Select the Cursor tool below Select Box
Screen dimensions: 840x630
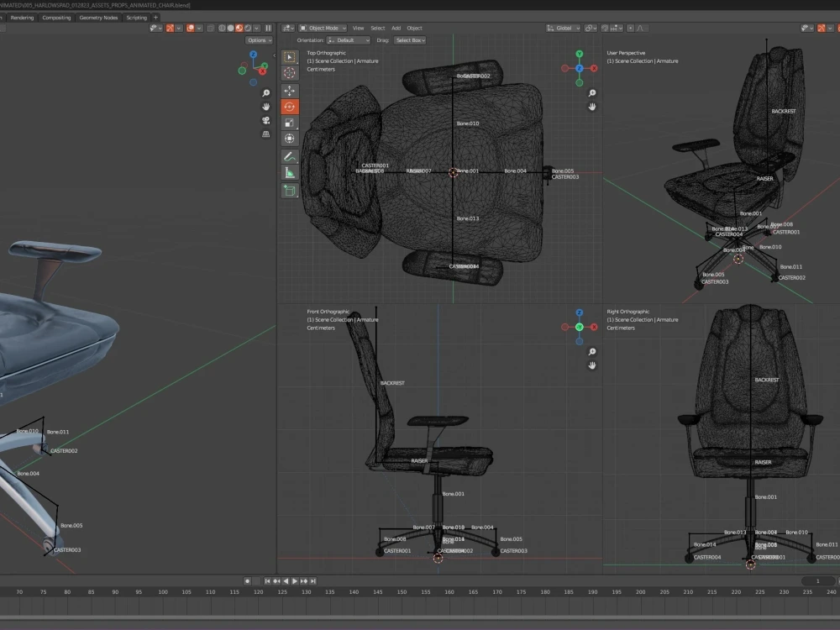290,74
